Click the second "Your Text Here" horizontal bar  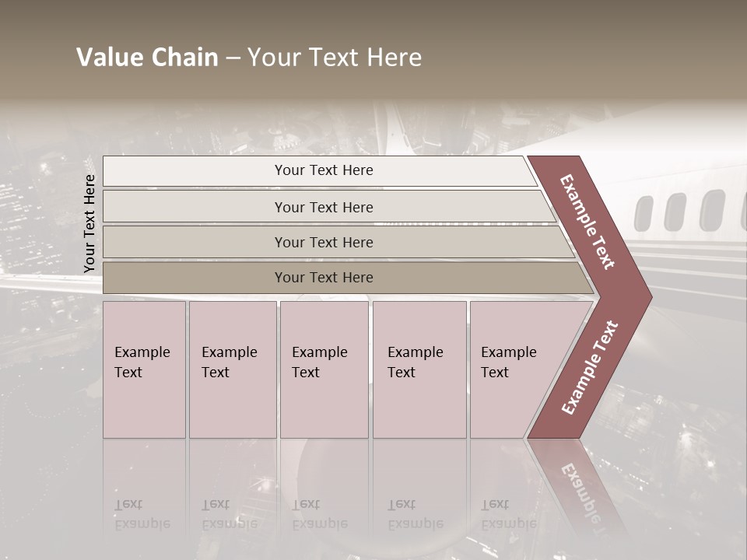[x=328, y=207]
